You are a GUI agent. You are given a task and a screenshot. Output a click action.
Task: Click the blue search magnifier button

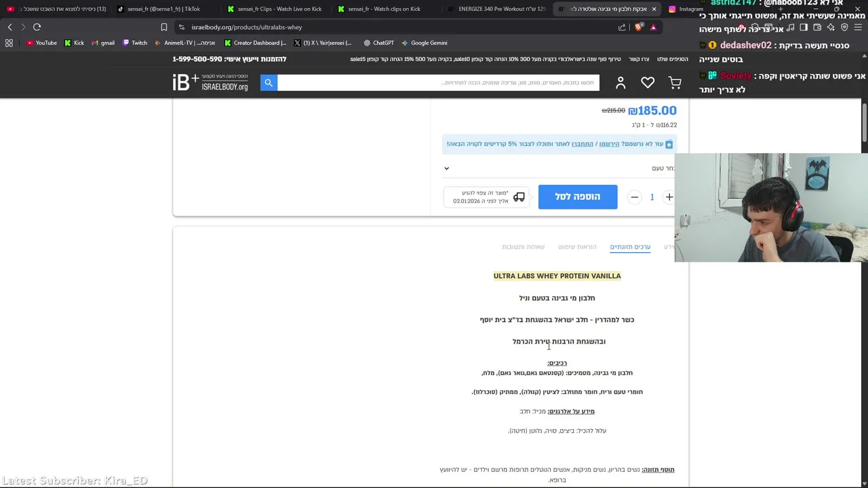269,83
